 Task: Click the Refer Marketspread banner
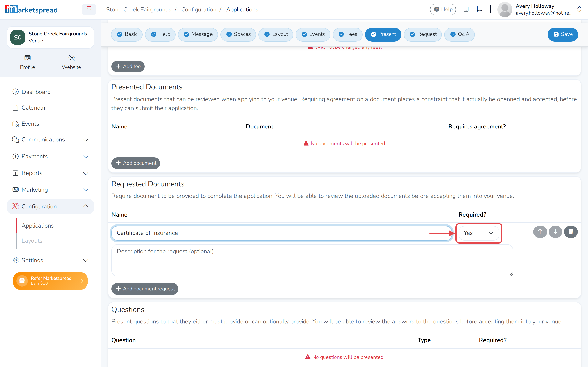[50, 281]
